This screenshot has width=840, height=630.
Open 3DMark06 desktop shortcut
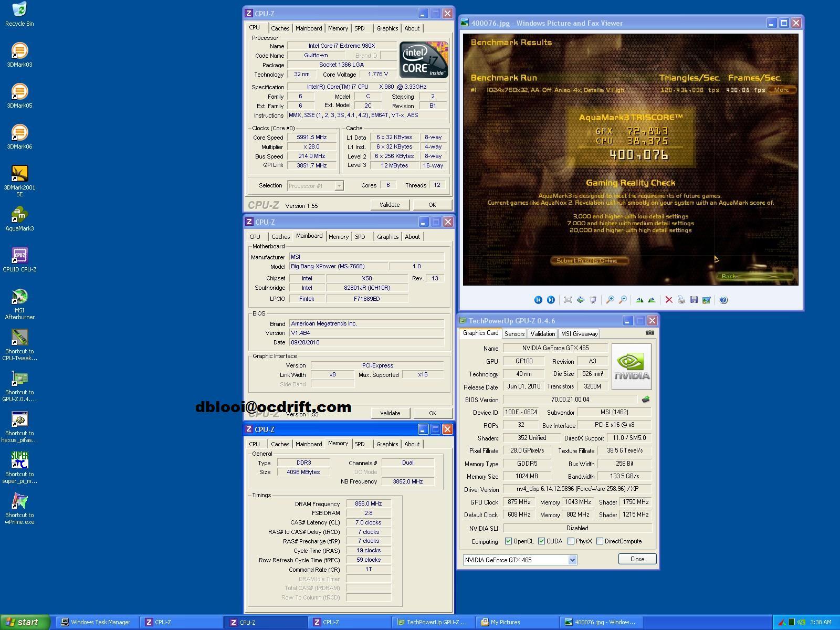tap(19, 136)
